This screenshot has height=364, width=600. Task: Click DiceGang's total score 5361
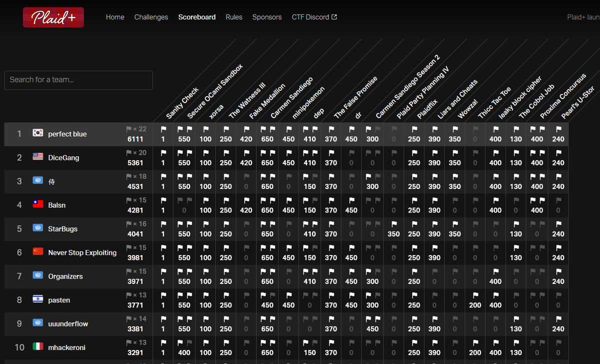135,162
